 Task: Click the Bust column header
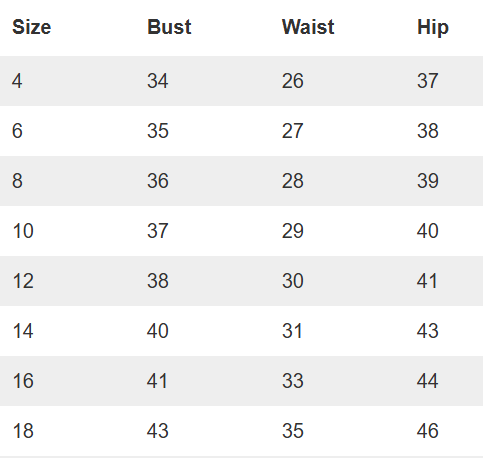click(169, 27)
